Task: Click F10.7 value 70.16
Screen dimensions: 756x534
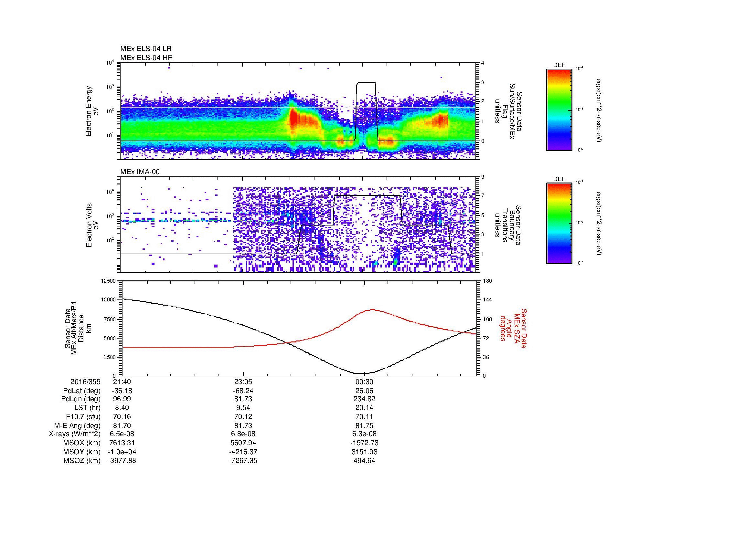Action: [122, 416]
